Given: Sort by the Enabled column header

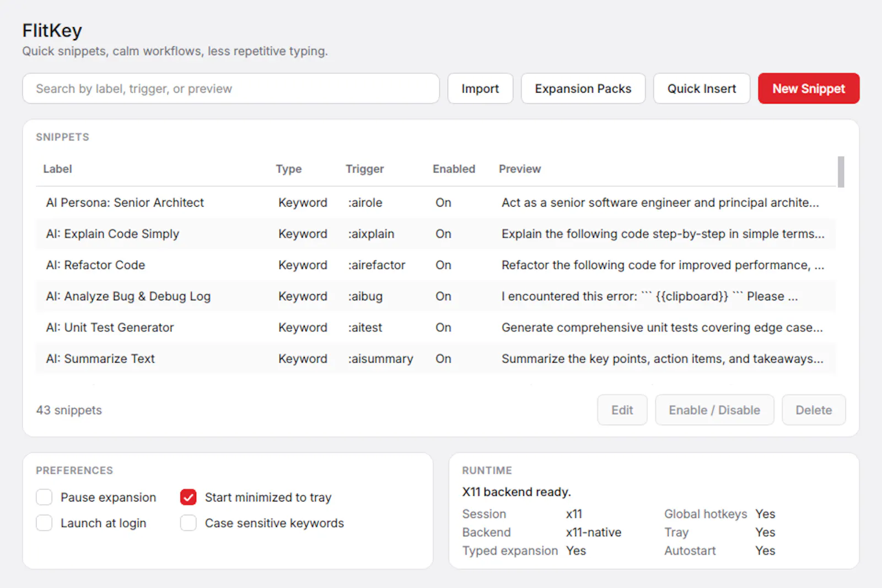Looking at the screenshot, I should click(454, 169).
